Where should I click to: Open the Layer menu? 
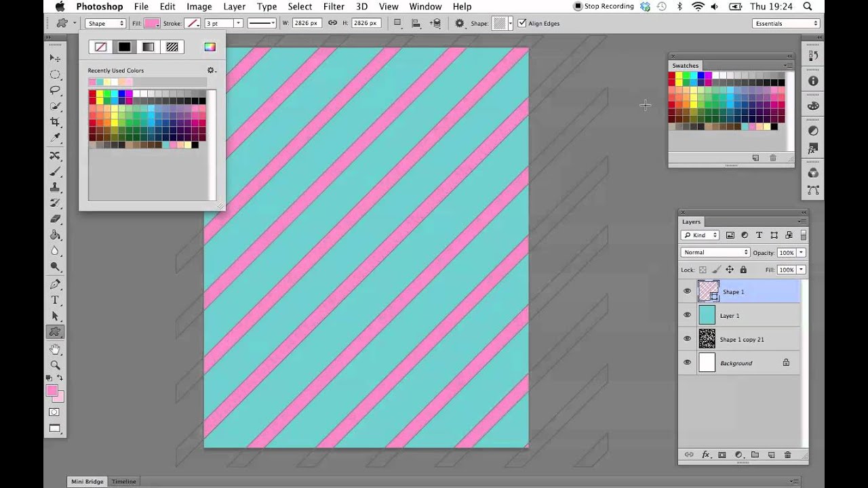click(x=234, y=7)
